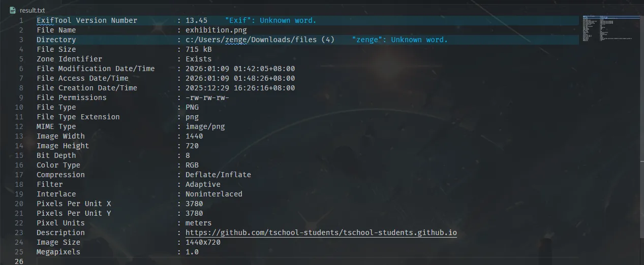Click the file icon beside result.txt
Screen dimensions: 644x265
pos(12,10)
